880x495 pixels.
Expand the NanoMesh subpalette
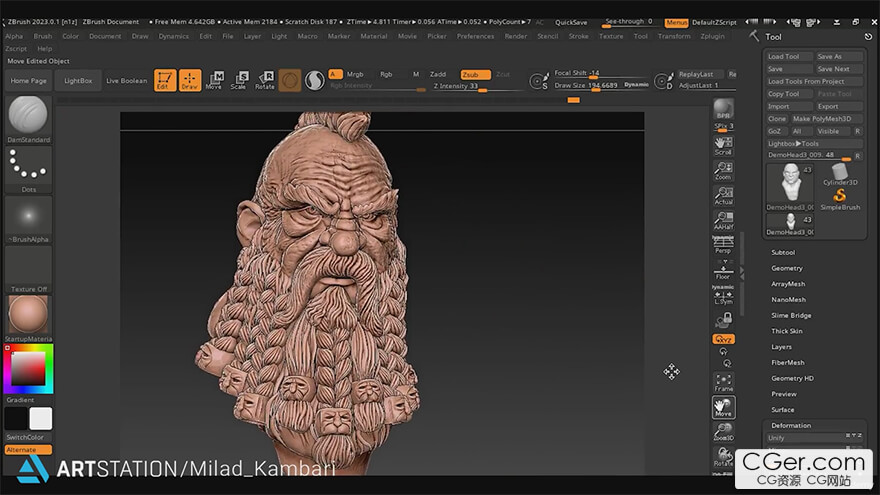click(788, 300)
